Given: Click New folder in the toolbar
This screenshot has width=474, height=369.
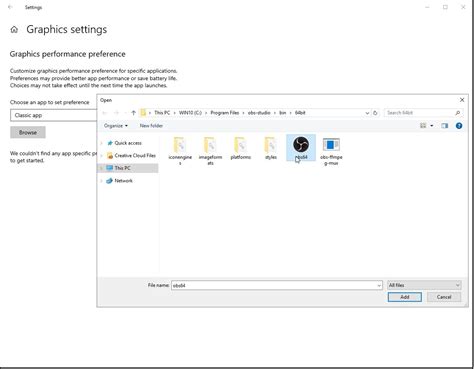Looking at the screenshot, I should [151, 126].
